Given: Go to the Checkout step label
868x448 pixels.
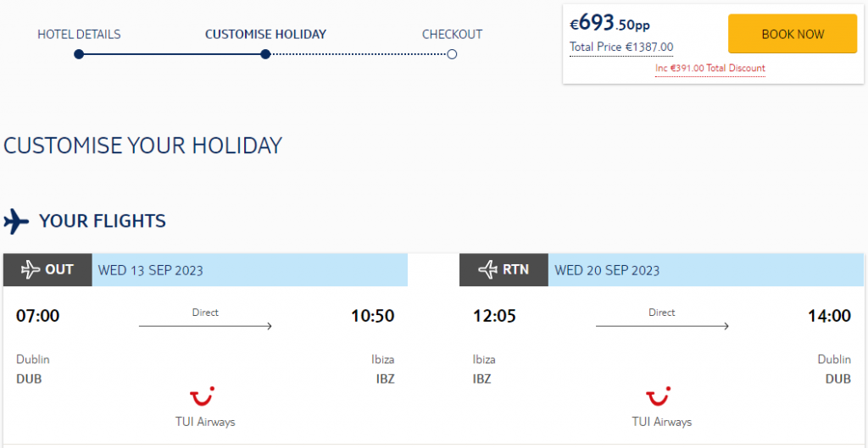Looking at the screenshot, I should point(452,34).
